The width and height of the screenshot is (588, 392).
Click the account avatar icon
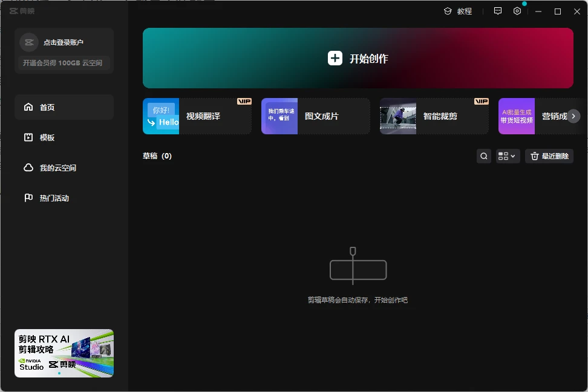click(28, 42)
